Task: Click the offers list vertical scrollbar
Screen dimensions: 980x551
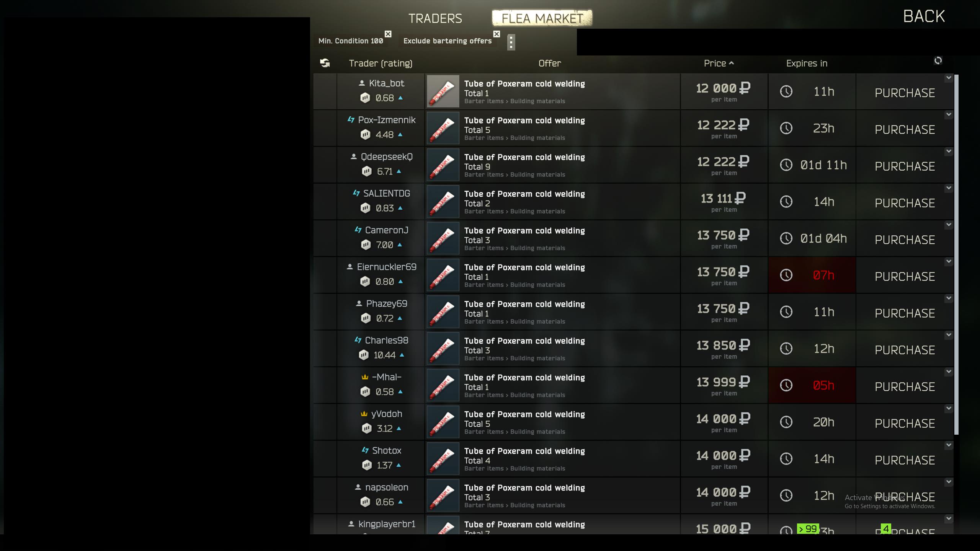Action: [x=956, y=255]
